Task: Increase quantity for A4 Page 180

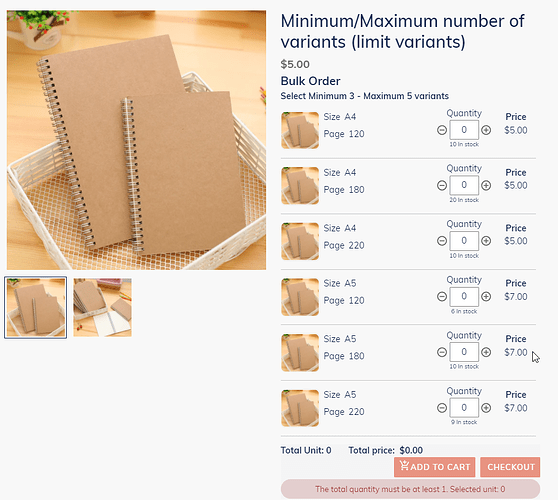Action: [x=486, y=185]
